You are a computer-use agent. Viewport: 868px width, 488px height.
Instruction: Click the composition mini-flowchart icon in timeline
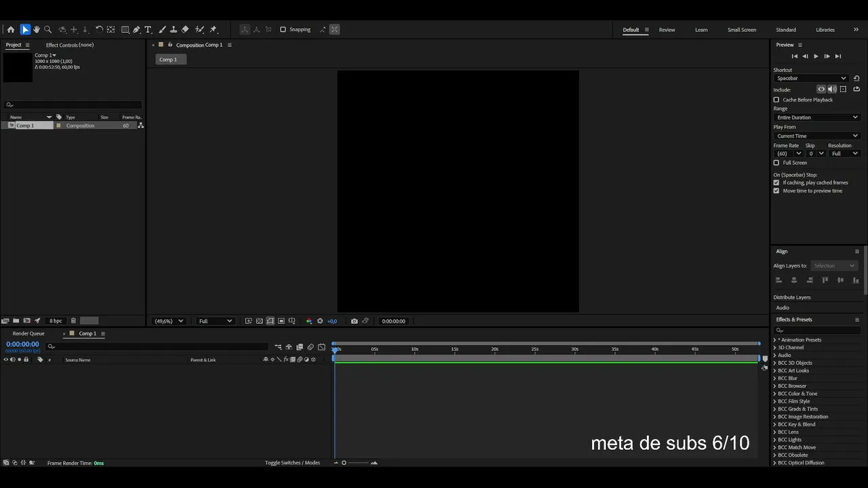pyautogui.click(x=278, y=347)
